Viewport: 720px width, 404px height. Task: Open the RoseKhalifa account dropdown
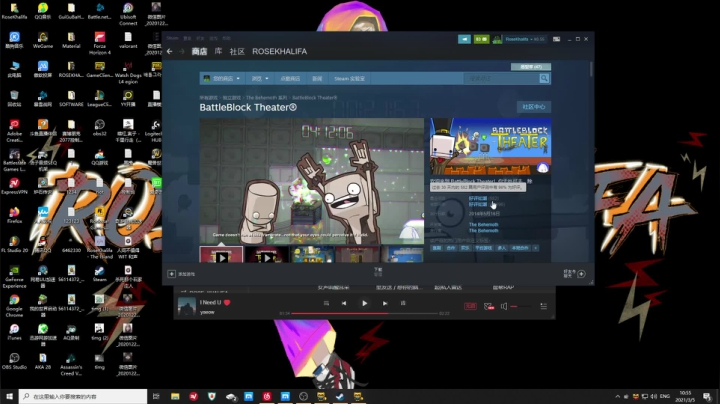coord(525,39)
